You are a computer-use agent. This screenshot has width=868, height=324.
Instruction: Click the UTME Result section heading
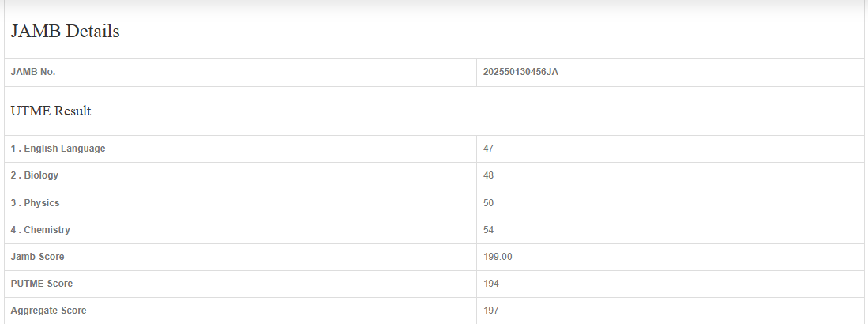pos(51,111)
